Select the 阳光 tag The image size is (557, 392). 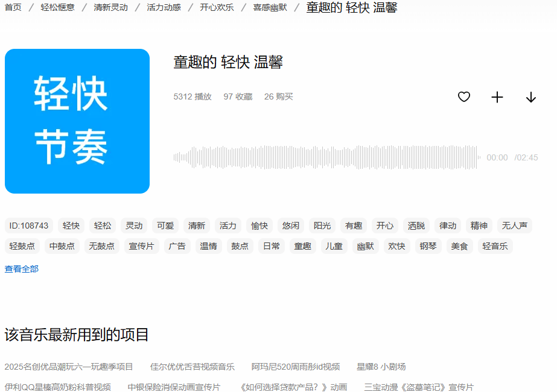(322, 226)
